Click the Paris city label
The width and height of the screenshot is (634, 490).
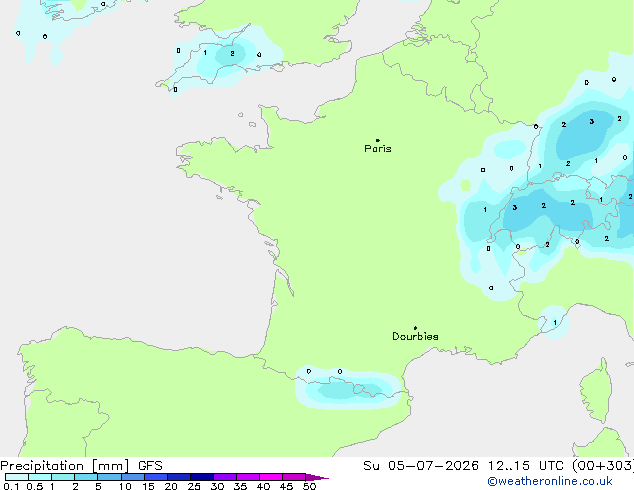(x=378, y=149)
